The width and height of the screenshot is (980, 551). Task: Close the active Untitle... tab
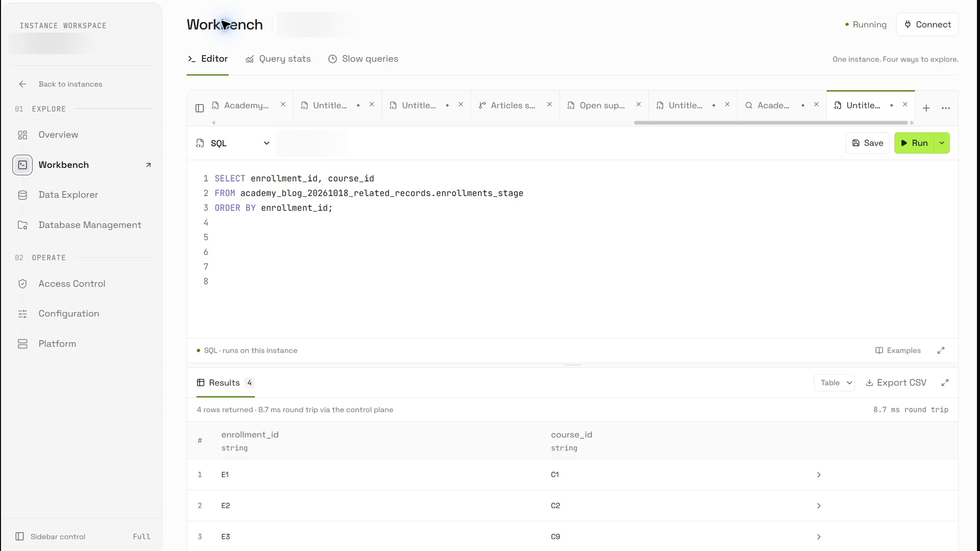(x=905, y=105)
